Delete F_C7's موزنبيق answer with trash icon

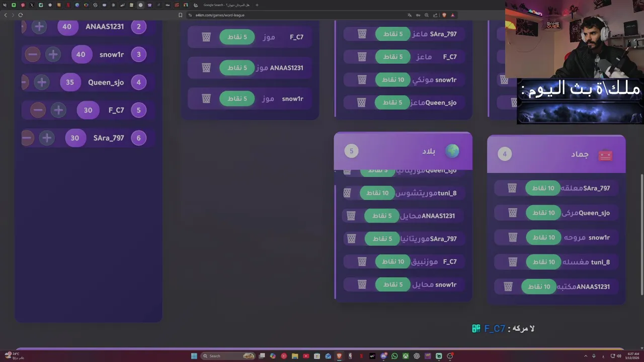point(362,261)
